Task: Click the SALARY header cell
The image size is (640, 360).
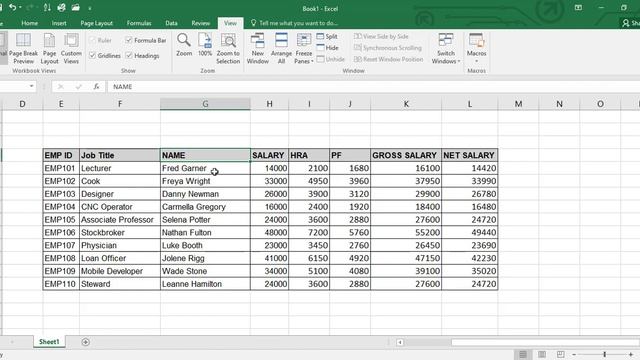Action: [269, 156]
